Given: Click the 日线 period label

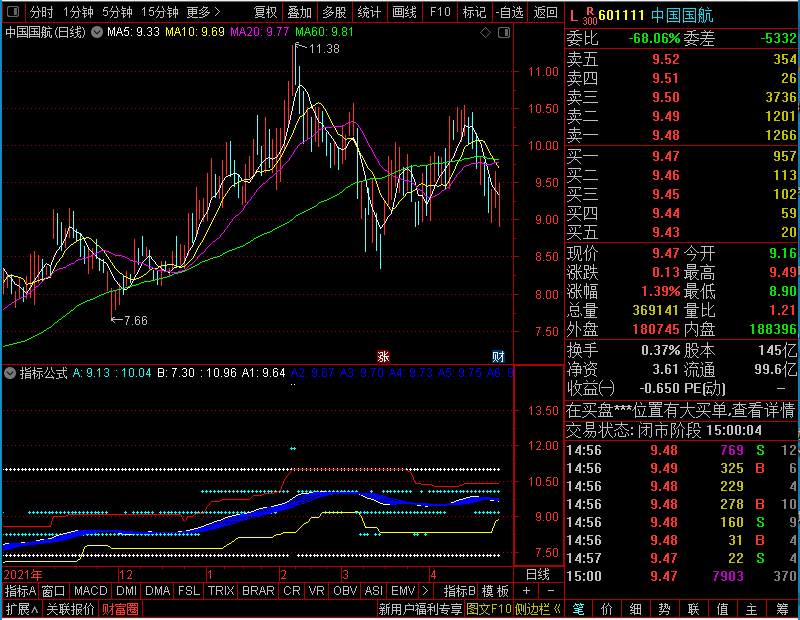Looking at the screenshot, I should click(538, 575).
